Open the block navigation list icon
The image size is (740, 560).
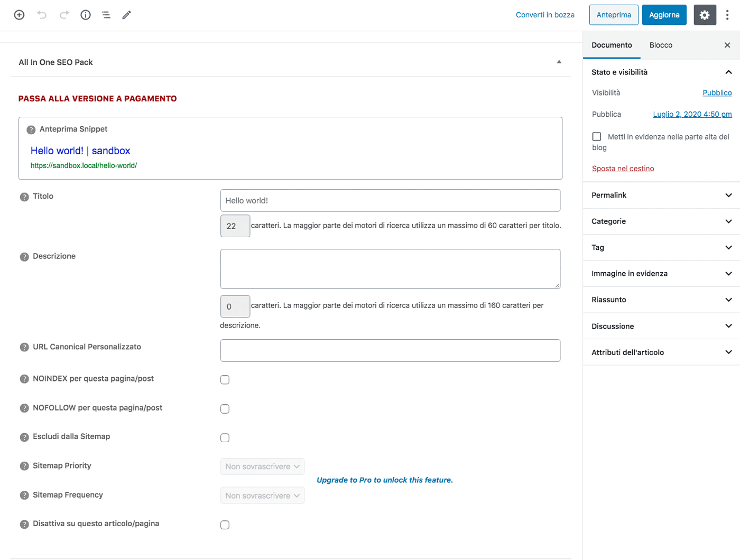106,15
